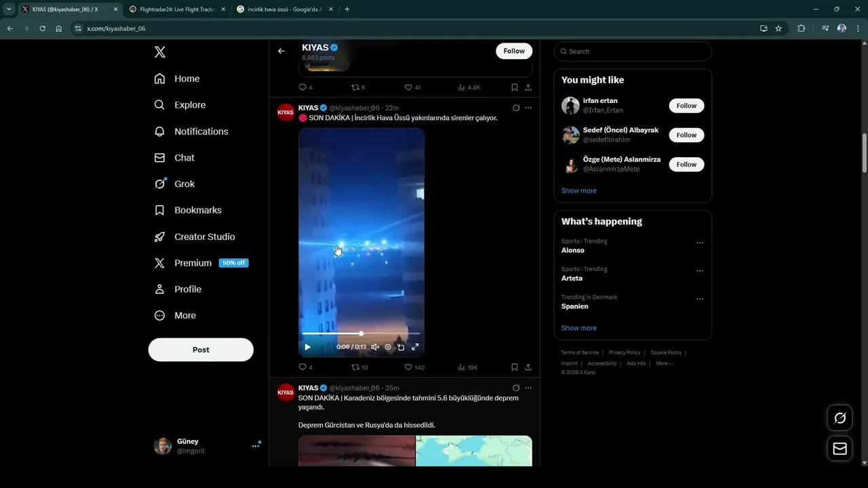
Task: Click the Post button
Action: coord(201,350)
